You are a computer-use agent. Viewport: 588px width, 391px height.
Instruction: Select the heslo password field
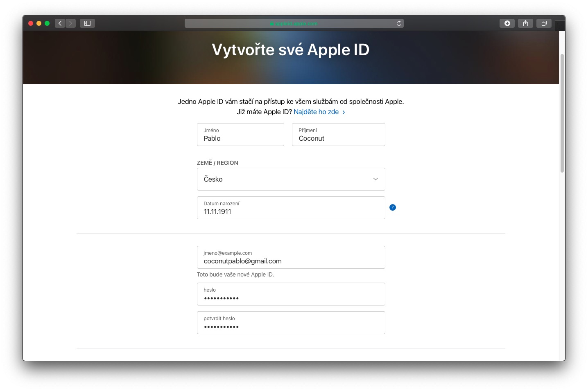(291, 294)
